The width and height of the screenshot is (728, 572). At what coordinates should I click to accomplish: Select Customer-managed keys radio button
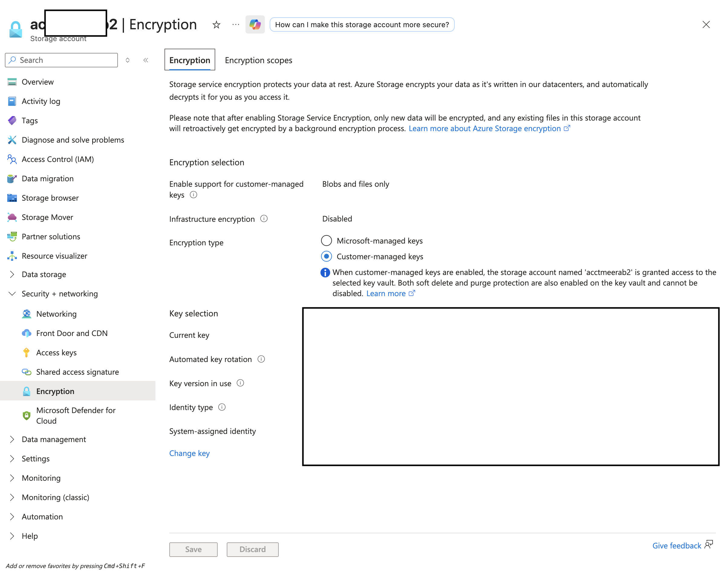[326, 256]
